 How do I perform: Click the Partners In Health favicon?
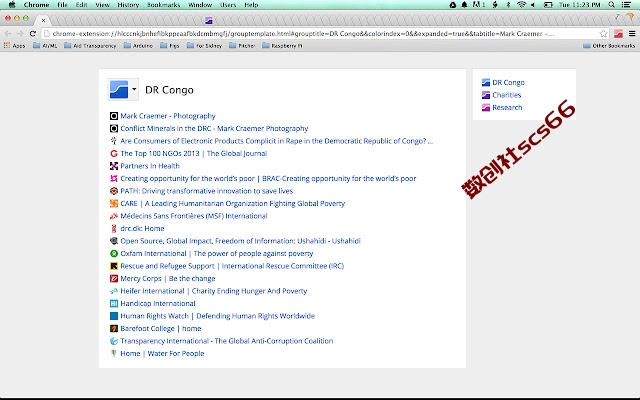114,166
